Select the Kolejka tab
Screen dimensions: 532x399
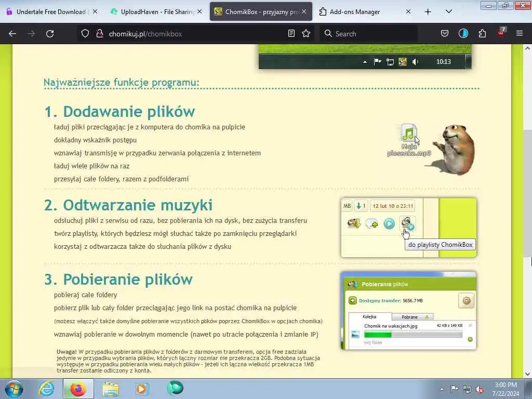(x=369, y=316)
